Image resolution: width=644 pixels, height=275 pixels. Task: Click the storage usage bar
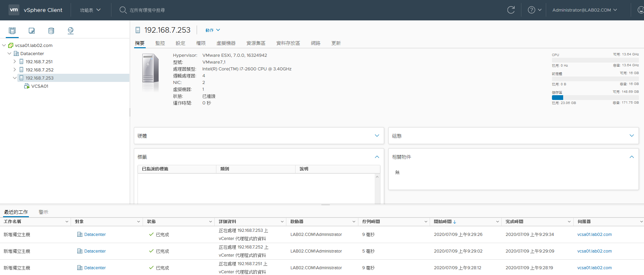coord(595,98)
